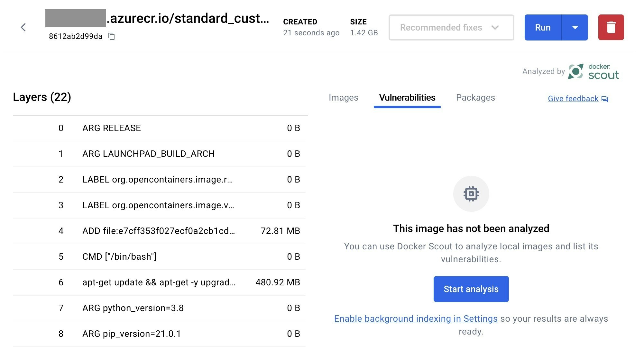Click the chat bubble icon beside Give feedback
The height and width of the screenshot is (349, 644).
tap(605, 99)
